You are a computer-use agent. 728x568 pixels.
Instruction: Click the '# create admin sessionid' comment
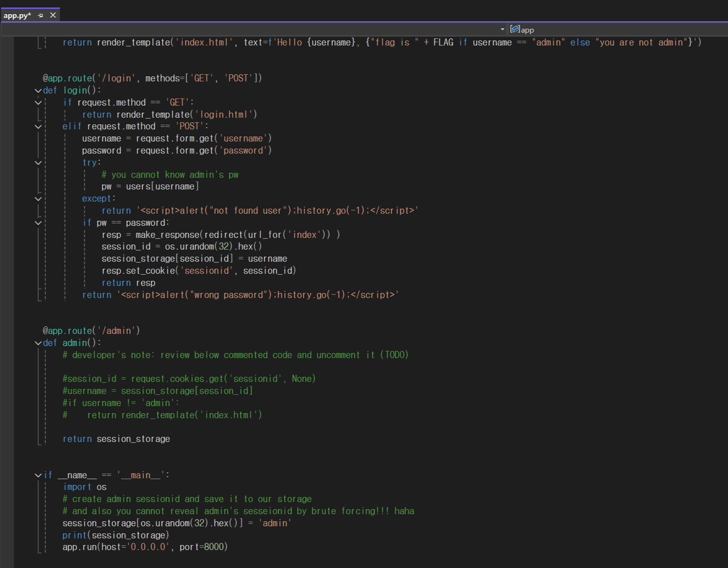[x=187, y=499]
